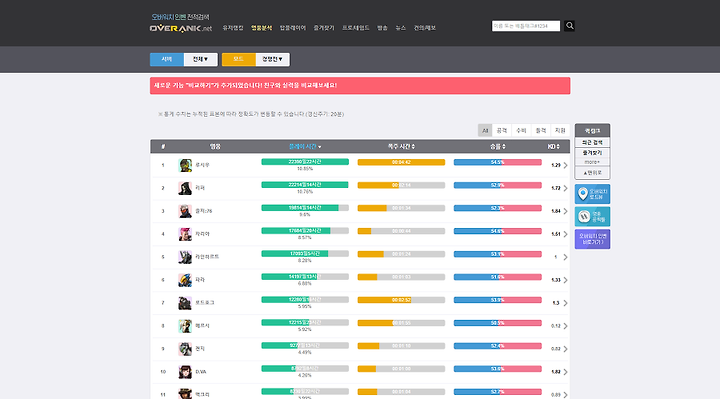Click the Lucio hero portrait
Viewport: 720px width, 399px height.
[185, 165]
